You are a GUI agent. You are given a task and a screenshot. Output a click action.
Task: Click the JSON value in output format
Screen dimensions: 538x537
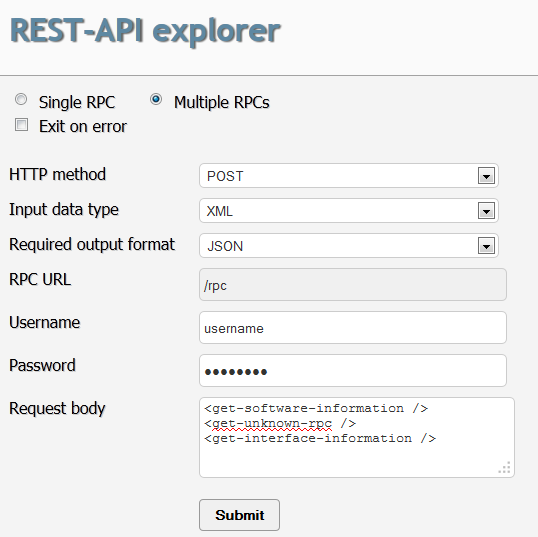225,246
